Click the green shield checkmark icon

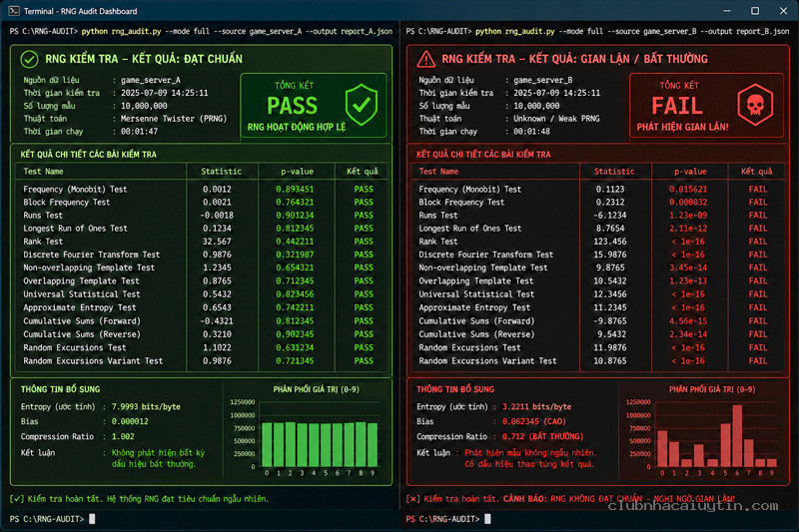362,105
